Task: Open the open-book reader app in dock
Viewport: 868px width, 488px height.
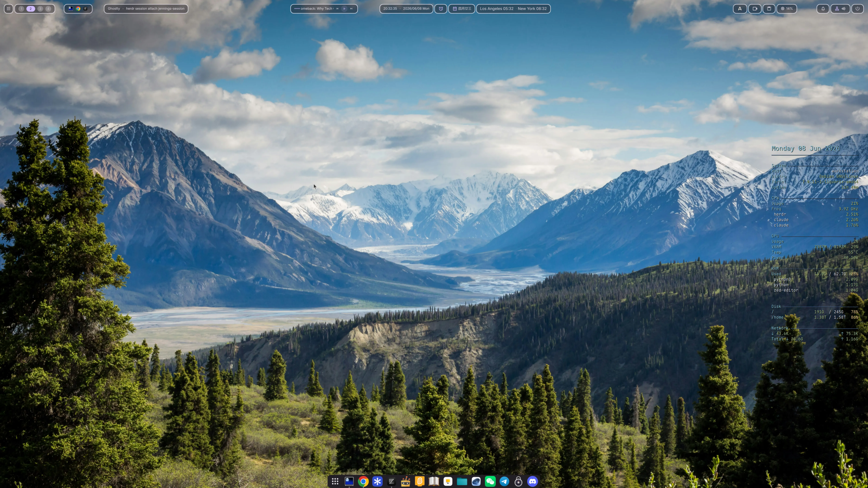Action: point(434,481)
